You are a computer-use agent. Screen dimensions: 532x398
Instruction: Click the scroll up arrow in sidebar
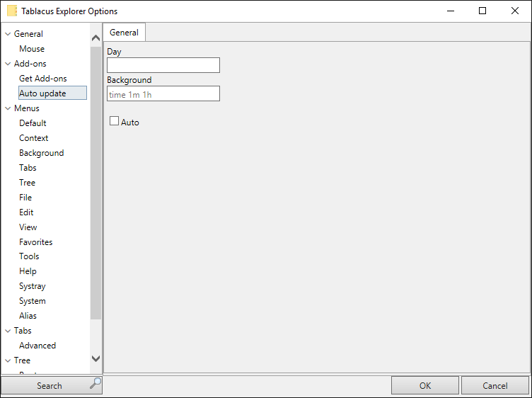click(x=96, y=38)
